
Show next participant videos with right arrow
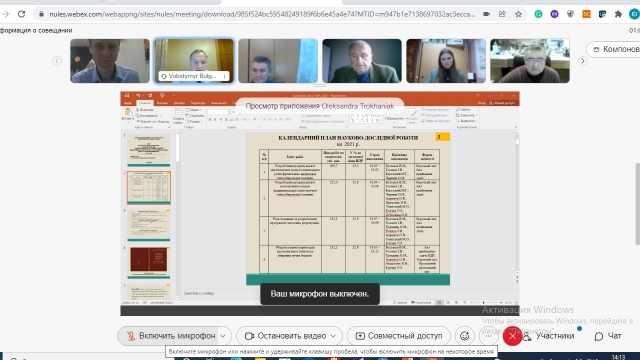pos(582,61)
